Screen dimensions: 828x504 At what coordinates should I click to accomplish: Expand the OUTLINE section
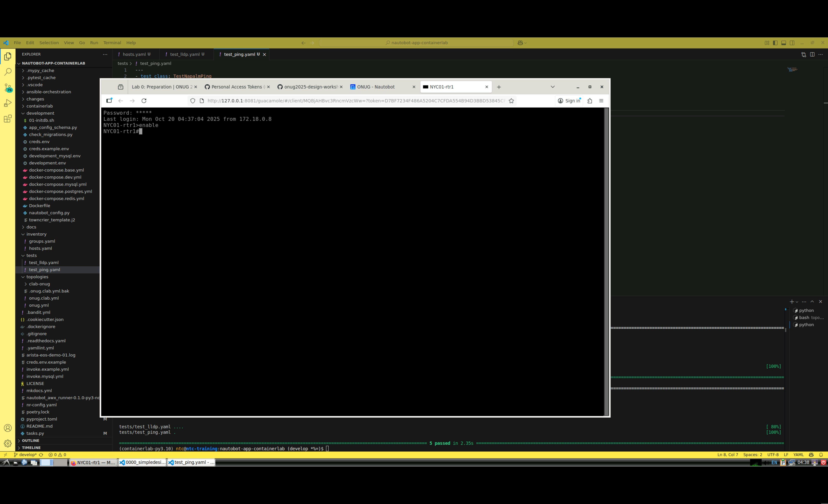30,440
